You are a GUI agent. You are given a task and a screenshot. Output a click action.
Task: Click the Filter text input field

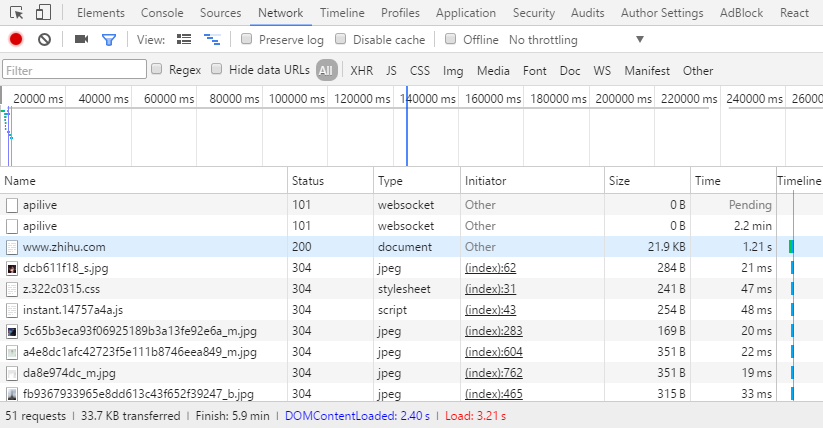click(x=74, y=70)
